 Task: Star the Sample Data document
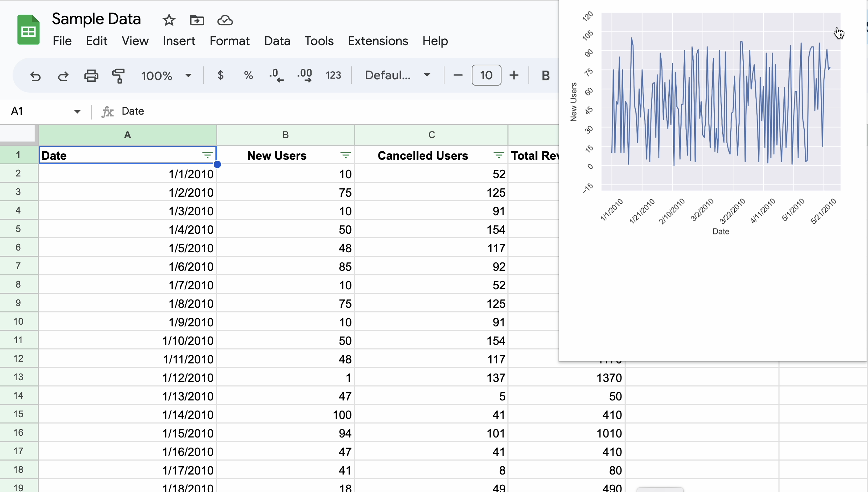[169, 20]
